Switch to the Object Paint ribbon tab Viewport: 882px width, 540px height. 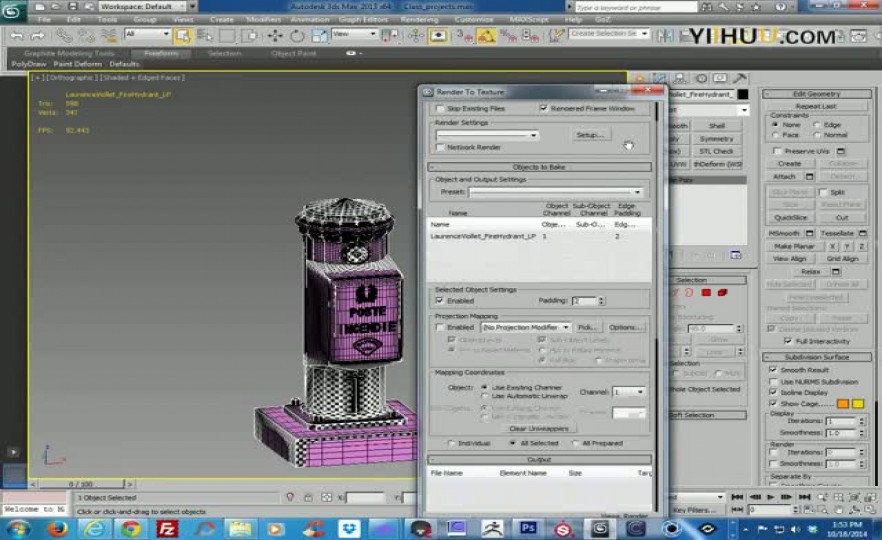click(293, 53)
